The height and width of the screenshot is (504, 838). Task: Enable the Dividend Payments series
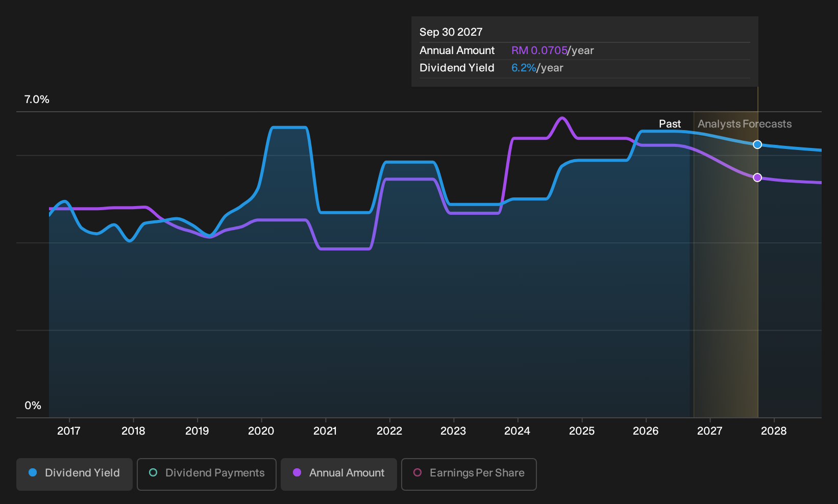point(207,474)
